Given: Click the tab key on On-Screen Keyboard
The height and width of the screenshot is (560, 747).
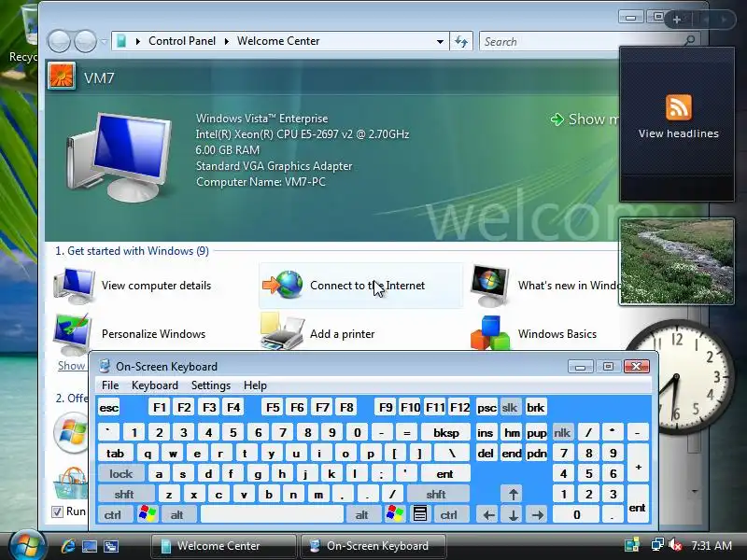Looking at the screenshot, I should pyautogui.click(x=116, y=453).
